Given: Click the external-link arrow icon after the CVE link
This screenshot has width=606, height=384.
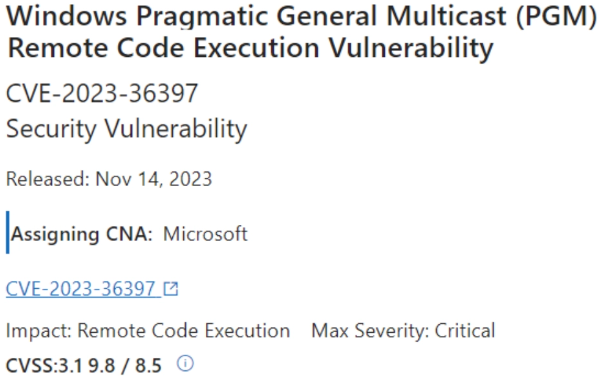Looking at the screenshot, I should [170, 289].
